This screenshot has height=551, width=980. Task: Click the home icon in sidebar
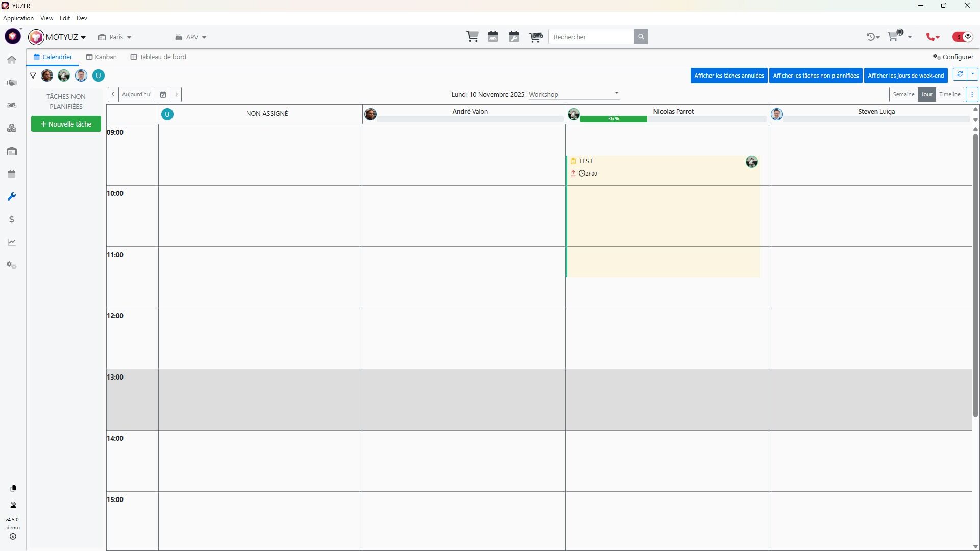12,60
